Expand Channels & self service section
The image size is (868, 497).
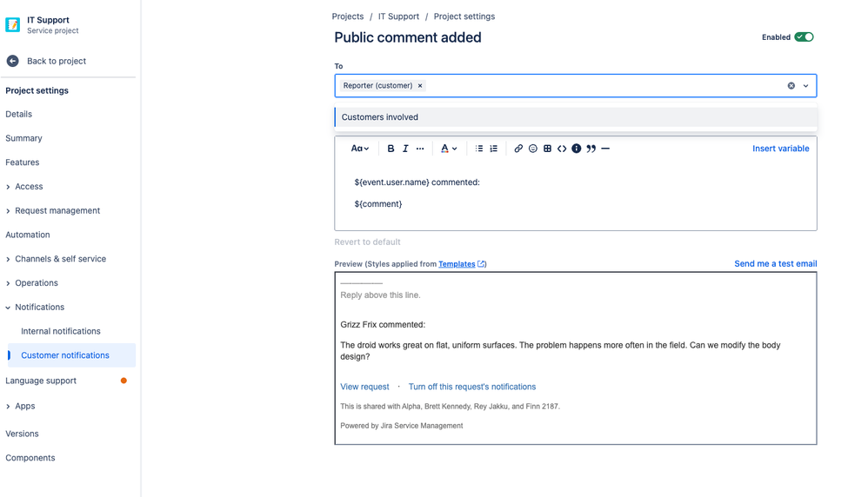coord(8,259)
